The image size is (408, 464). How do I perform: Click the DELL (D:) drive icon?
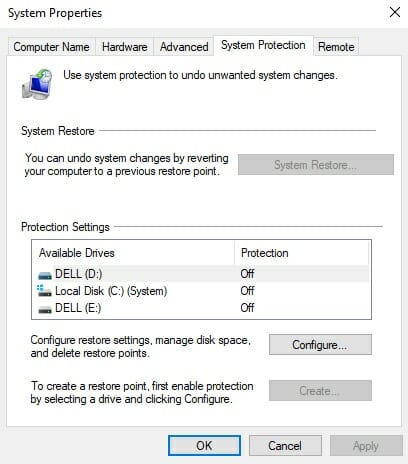[45, 275]
